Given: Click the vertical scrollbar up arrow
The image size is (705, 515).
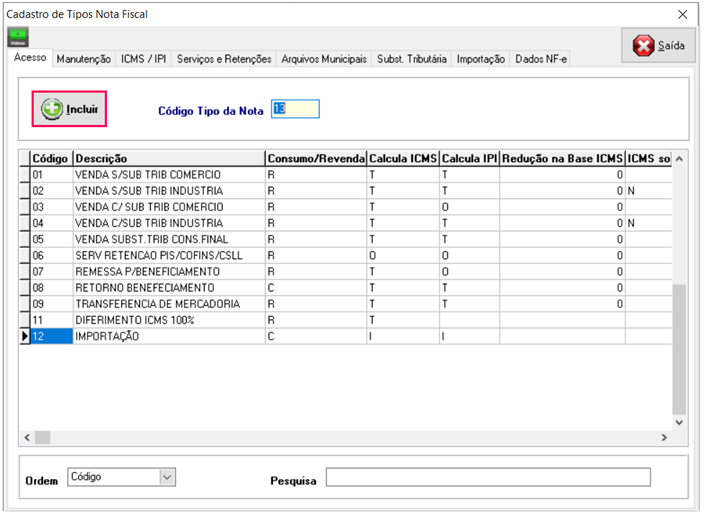Looking at the screenshot, I should tap(679, 159).
